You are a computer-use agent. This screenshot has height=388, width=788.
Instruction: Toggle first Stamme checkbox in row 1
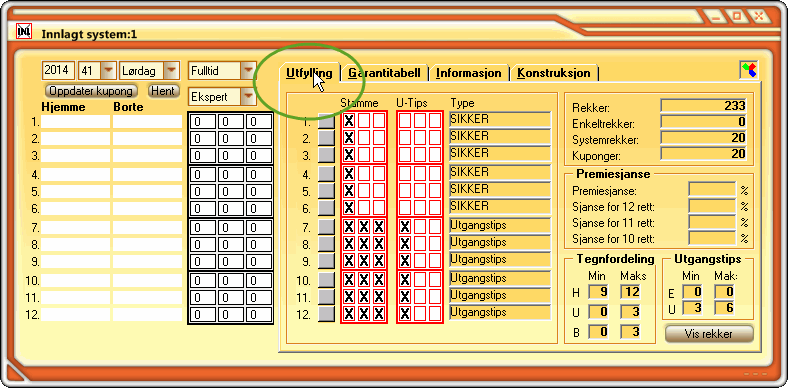pos(349,121)
